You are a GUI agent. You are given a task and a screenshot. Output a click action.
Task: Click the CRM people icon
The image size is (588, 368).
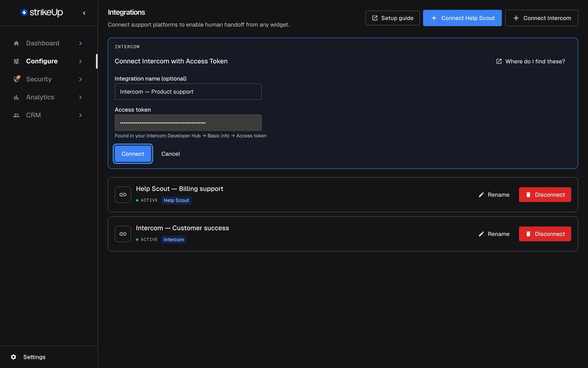pyautogui.click(x=16, y=115)
